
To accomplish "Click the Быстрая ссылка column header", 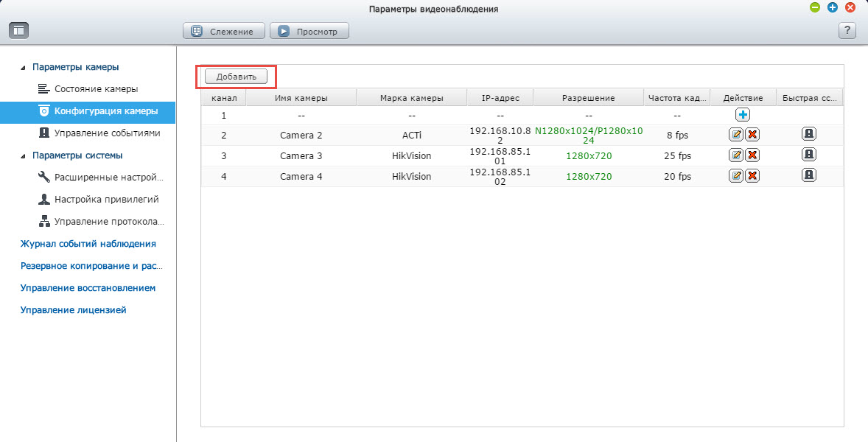I will (809, 98).
